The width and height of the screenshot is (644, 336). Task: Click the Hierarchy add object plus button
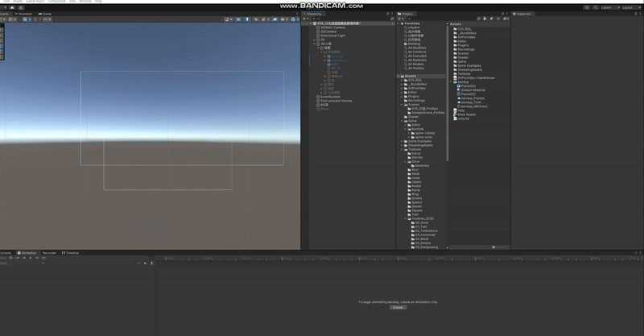click(x=306, y=19)
